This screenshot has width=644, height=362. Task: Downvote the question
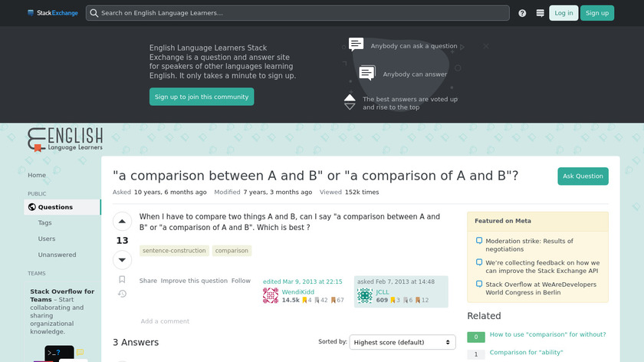point(122,260)
